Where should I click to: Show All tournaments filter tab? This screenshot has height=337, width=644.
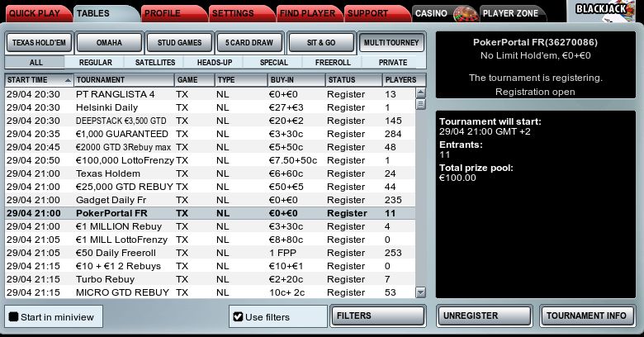36,63
